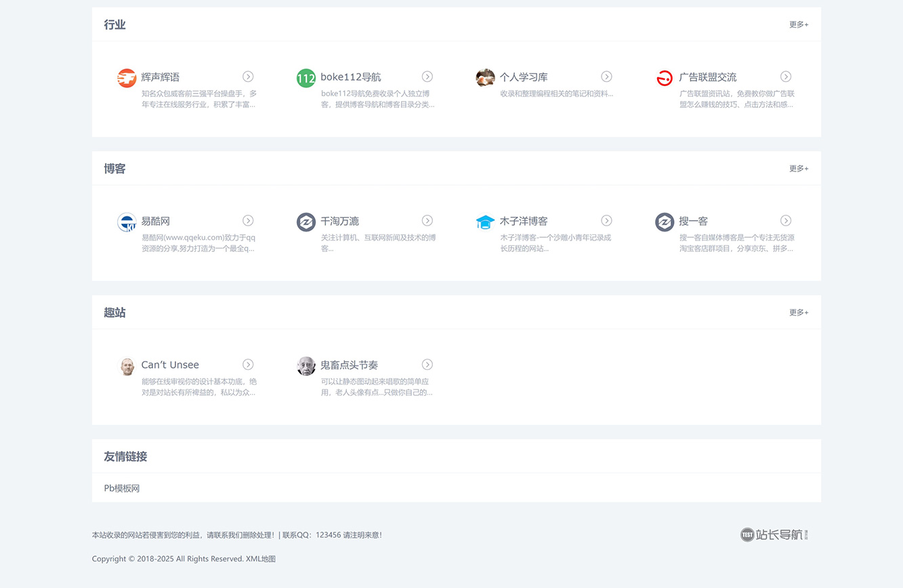Click the 木子洋博客 graduation cap icon
The image size is (903, 588).
486,222
